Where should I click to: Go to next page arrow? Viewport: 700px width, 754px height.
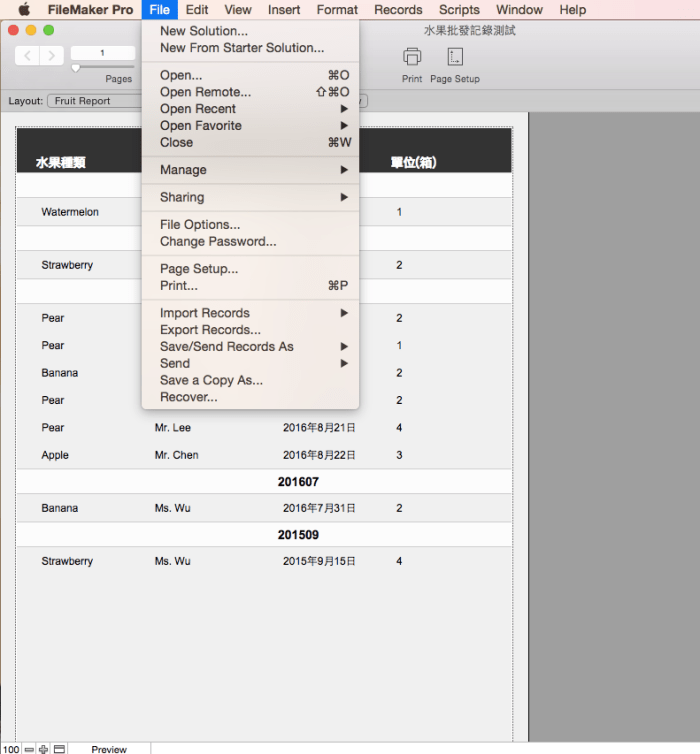[52, 56]
